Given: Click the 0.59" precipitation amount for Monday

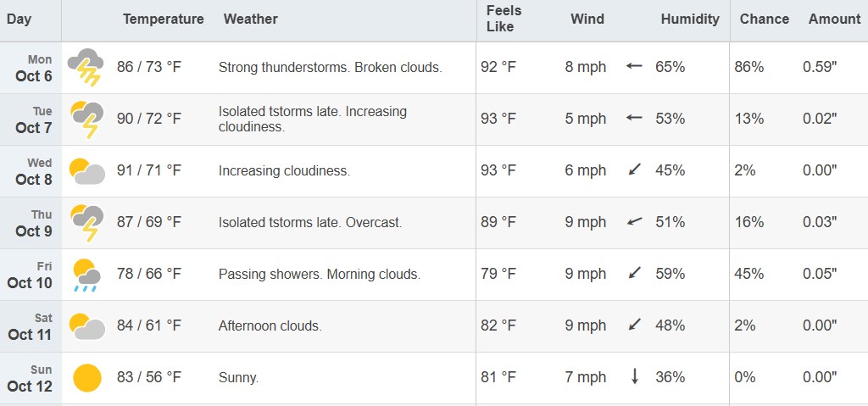Looking at the screenshot, I should click(x=820, y=67).
